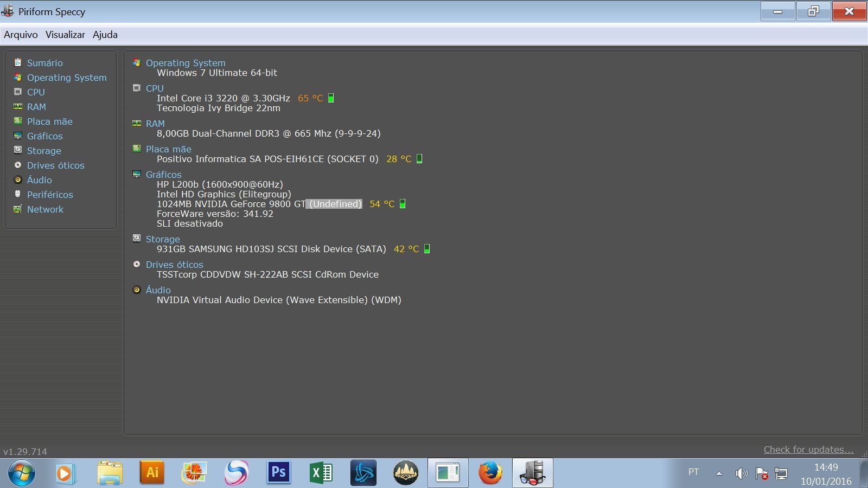This screenshot has height=488, width=868.
Task: Click the CPU chip icon in sidebar
Action: click(x=18, y=92)
